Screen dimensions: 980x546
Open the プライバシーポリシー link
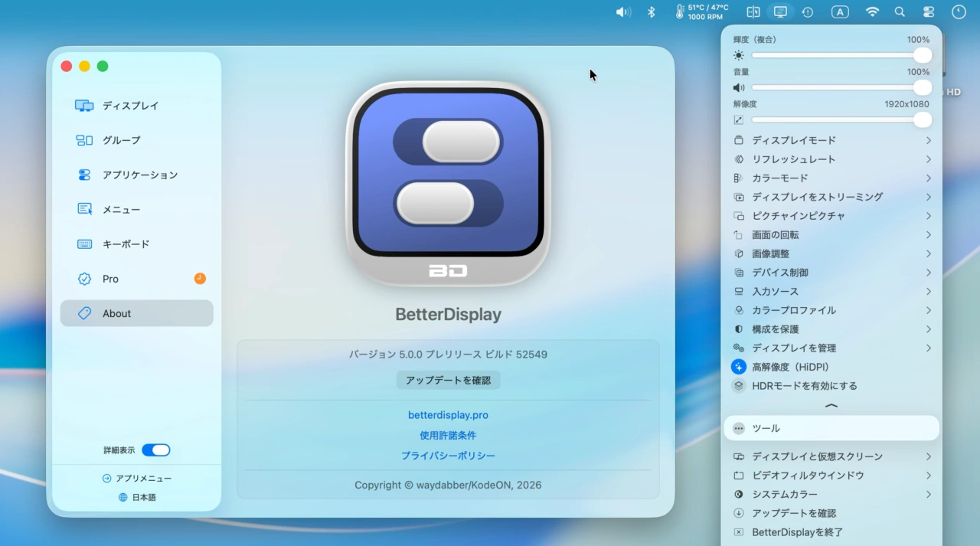coord(448,456)
